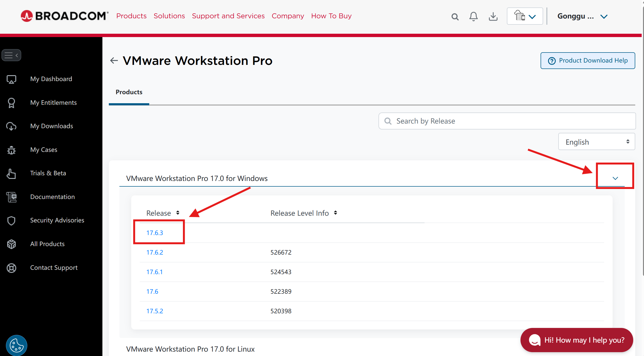This screenshot has height=356, width=644.
Task: Open the English language dropdown
Action: click(596, 142)
